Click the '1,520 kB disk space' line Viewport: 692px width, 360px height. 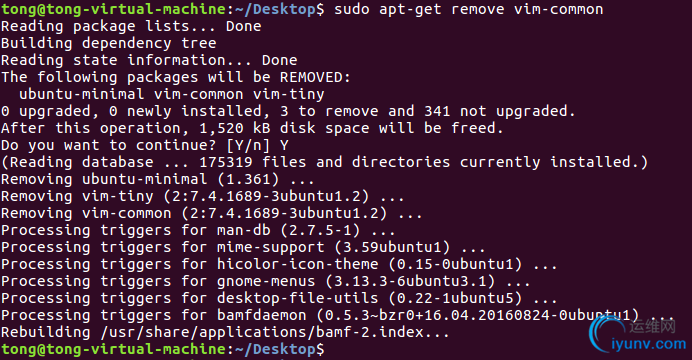(252, 128)
